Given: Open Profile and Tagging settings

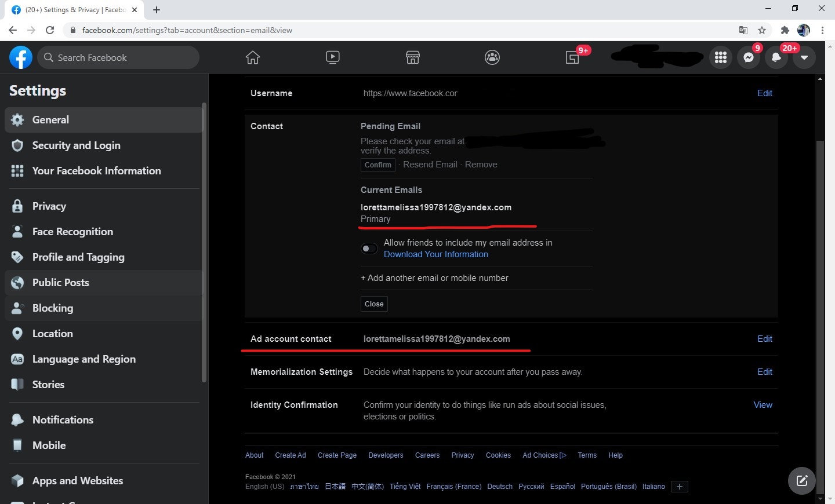Looking at the screenshot, I should 103,257.
